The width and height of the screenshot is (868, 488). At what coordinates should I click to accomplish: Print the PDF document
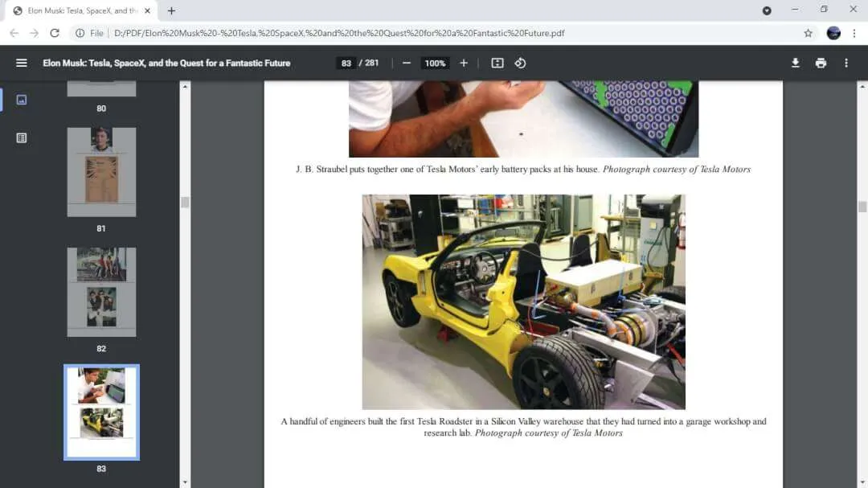[x=821, y=64]
